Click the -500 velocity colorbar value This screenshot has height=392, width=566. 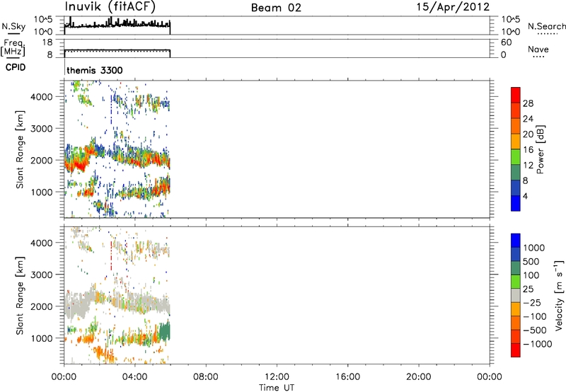pos(535,330)
